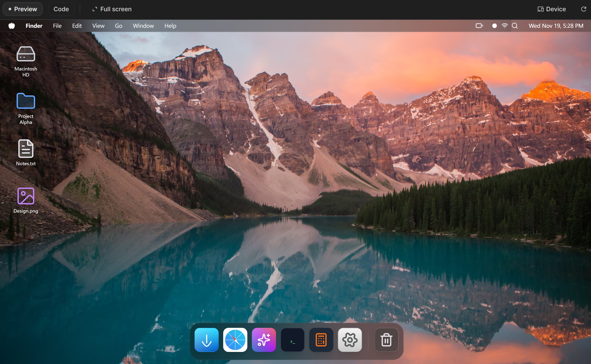Click the refresh preview icon
This screenshot has height=364, width=591.
pyautogui.click(x=583, y=9)
